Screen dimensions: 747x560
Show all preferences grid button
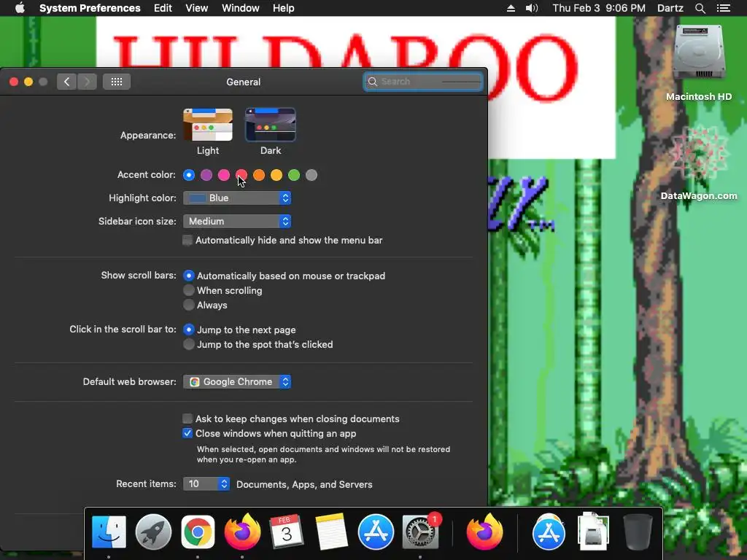pos(117,82)
